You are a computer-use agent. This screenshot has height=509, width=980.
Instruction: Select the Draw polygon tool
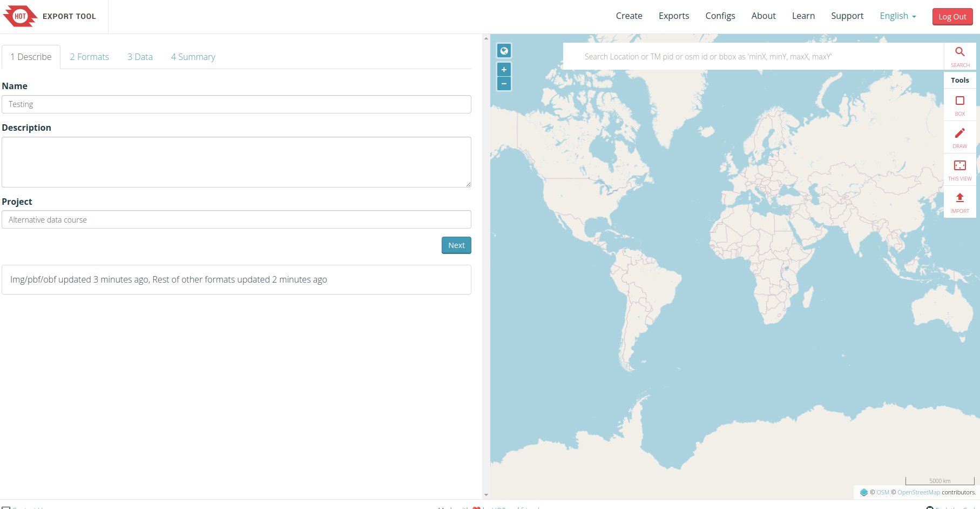tap(959, 137)
